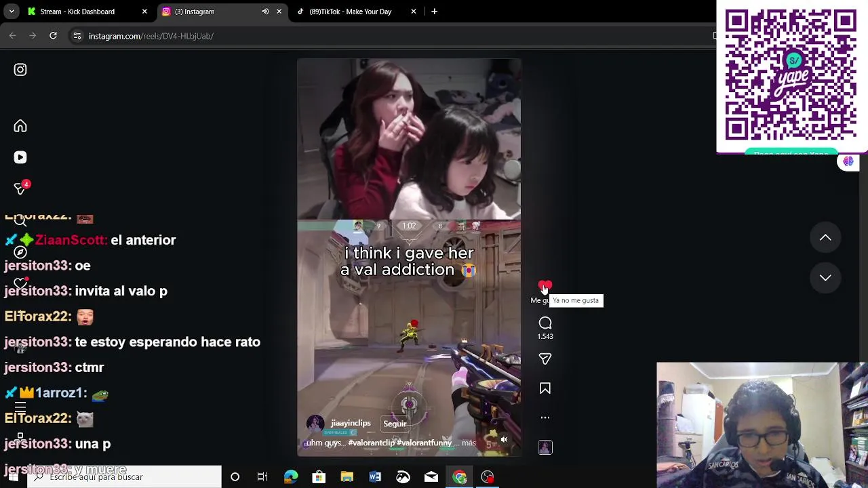Open the #valorantfunny hashtag
Screen dimensions: 868x488
pyautogui.click(x=425, y=443)
